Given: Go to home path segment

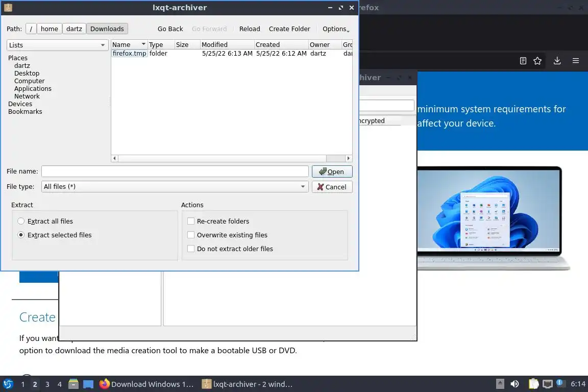Looking at the screenshot, I should (x=50, y=29).
